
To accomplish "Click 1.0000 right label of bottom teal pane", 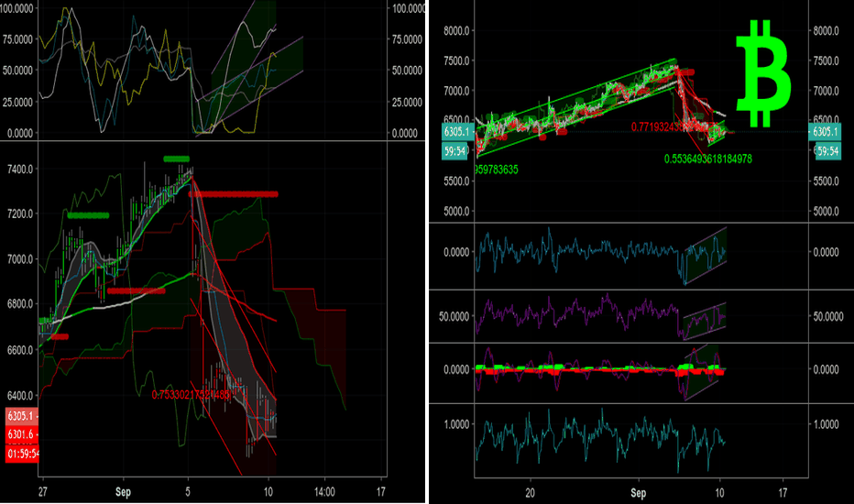I will (x=826, y=424).
